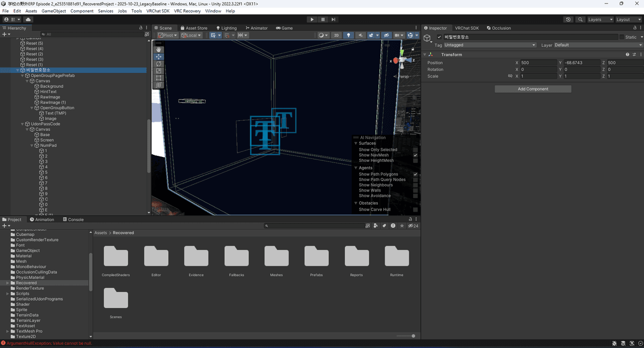The height and width of the screenshot is (348, 644).
Task: Select the Move tool in Scene view
Action: [159, 57]
